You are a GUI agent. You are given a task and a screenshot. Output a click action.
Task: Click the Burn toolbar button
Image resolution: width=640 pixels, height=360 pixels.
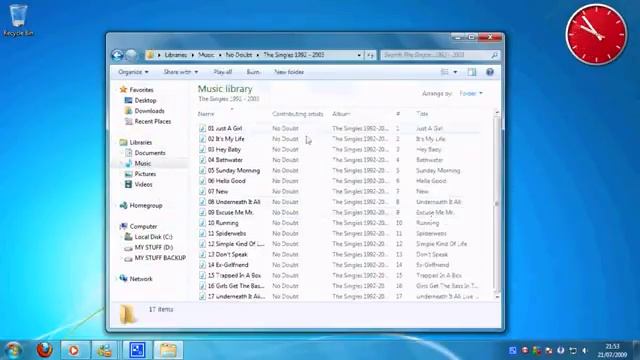(x=253, y=72)
